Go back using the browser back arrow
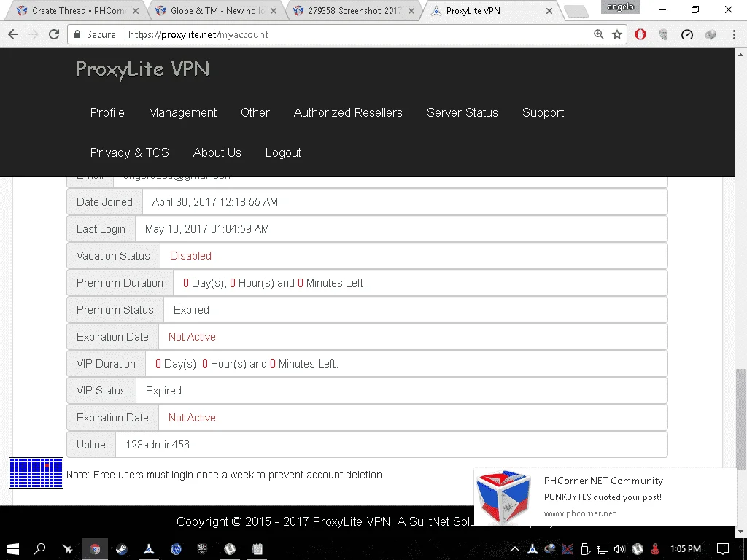 point(13,34)
